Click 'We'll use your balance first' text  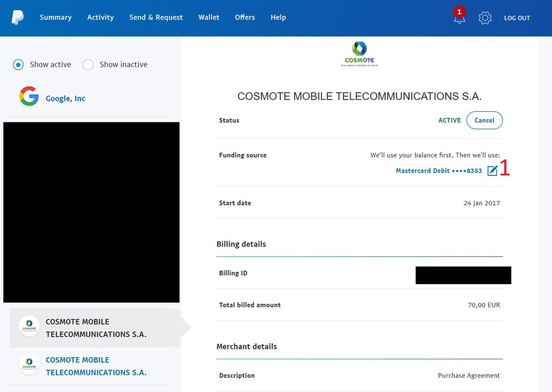coord(435,155)
